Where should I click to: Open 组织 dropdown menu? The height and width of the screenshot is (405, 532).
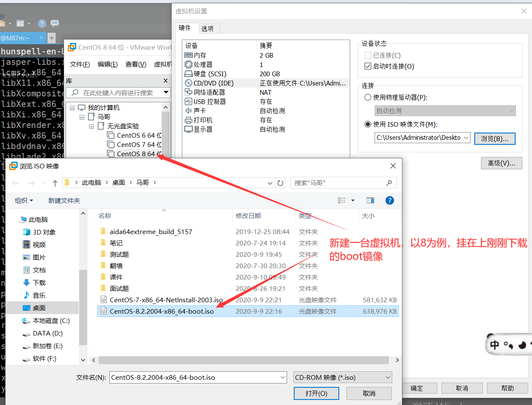coord(24,200)
